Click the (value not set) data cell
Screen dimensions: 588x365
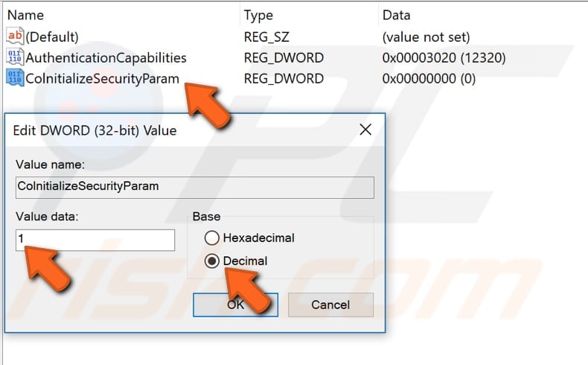point(426,36)
